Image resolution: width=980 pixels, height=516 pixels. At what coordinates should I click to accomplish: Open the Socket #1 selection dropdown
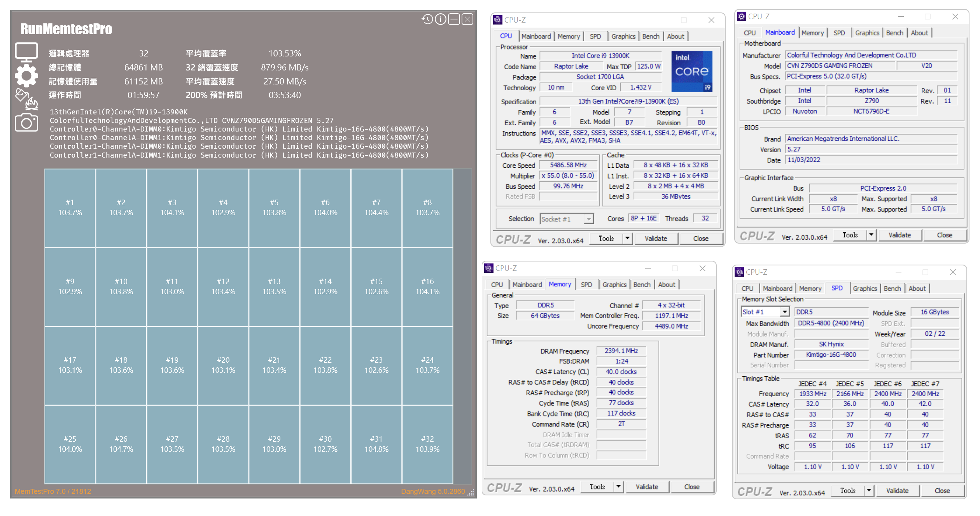tap(566, 219)
